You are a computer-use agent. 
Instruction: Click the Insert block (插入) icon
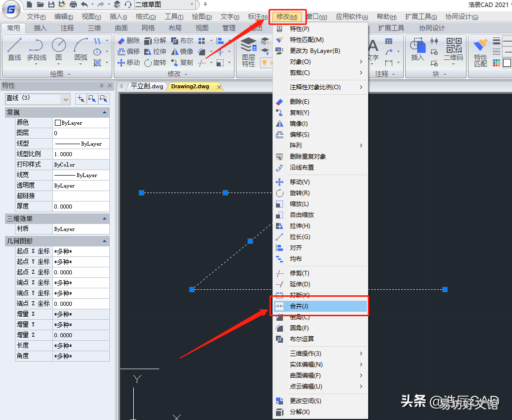point(418,49)
